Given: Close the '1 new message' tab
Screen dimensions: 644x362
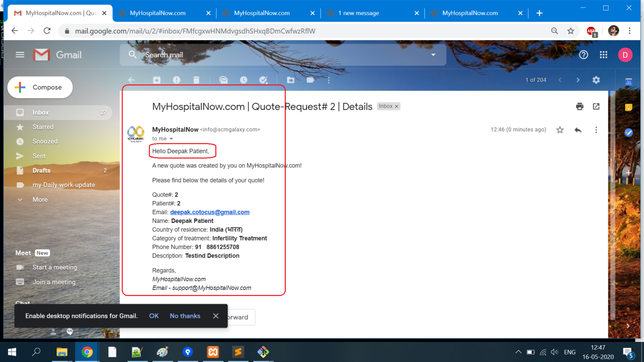Looking at the screenshot, I should pos(416,13).
